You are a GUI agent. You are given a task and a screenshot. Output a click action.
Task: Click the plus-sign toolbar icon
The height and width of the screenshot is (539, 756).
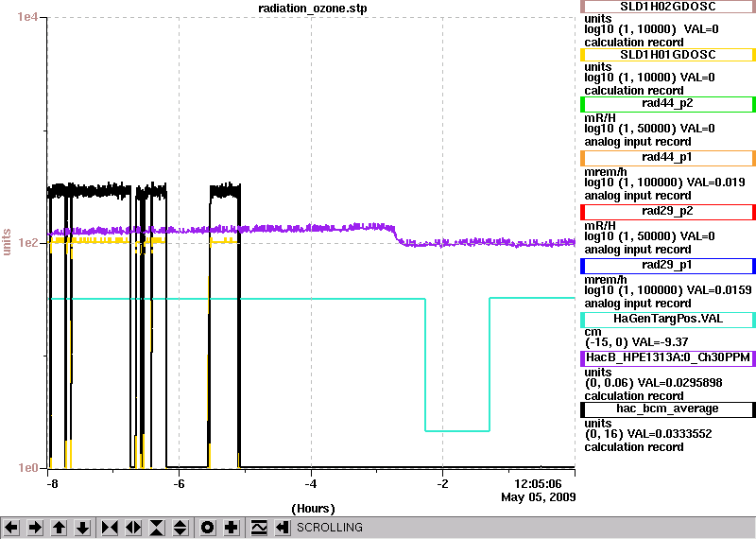point(232,528)
